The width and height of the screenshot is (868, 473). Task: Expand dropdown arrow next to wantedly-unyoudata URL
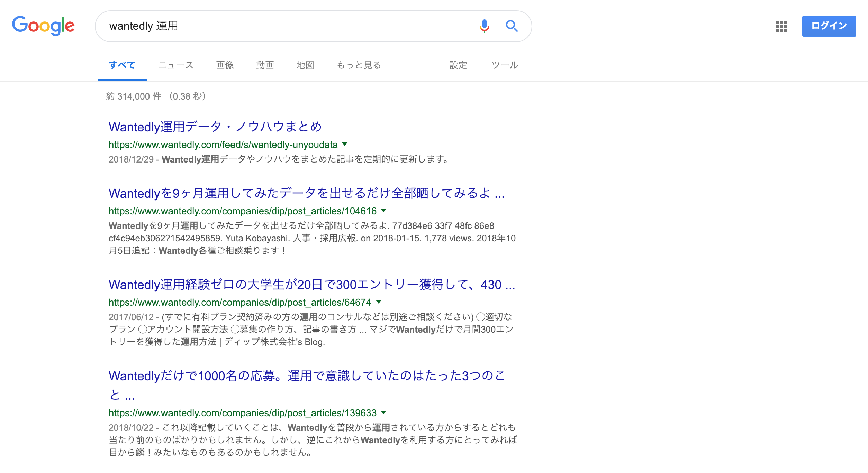[x=345, y=144]
